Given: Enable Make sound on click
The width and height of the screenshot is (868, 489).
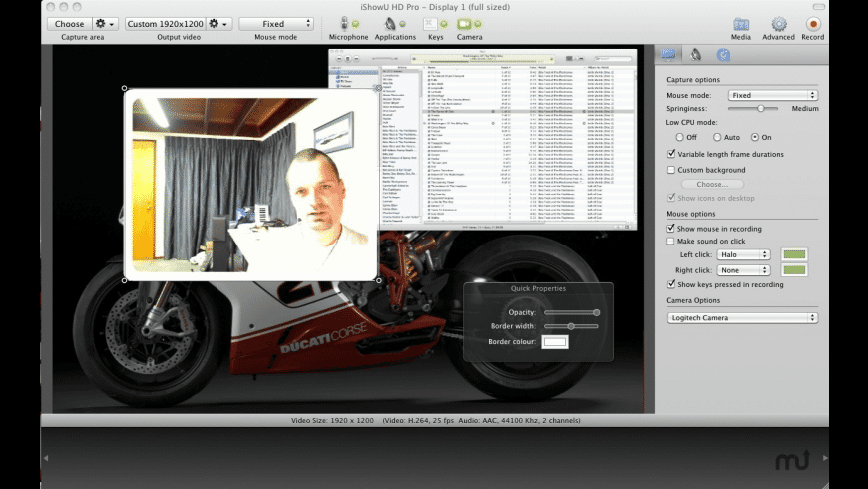Looking at the screenshot, I should (671, 242).
